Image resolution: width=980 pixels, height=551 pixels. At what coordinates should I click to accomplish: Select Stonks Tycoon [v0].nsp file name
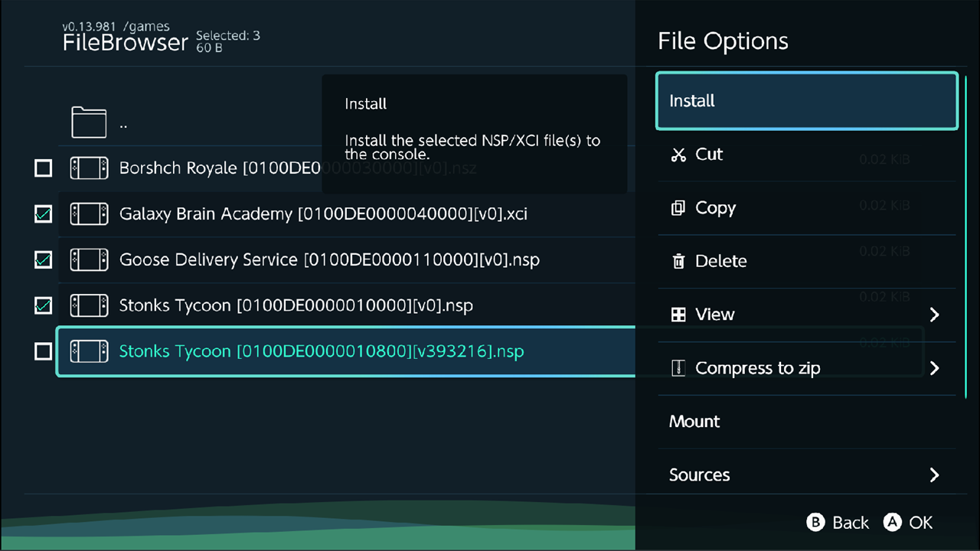296,306
